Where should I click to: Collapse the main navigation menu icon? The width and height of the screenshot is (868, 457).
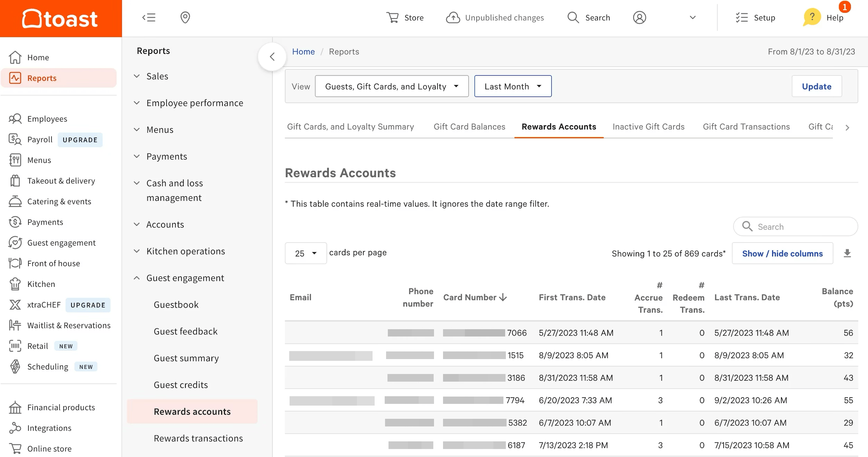point(149,17)
